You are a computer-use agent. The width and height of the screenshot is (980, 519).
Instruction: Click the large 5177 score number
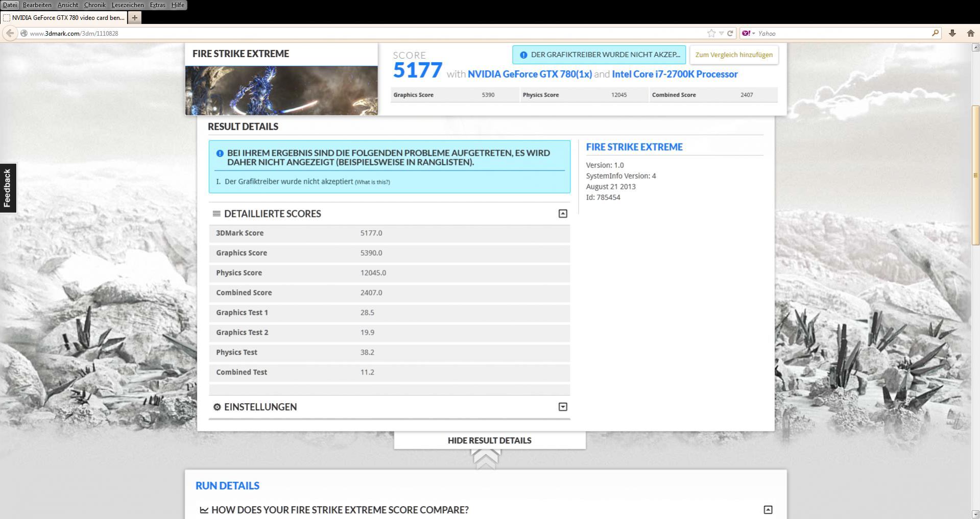coord(417,70)
